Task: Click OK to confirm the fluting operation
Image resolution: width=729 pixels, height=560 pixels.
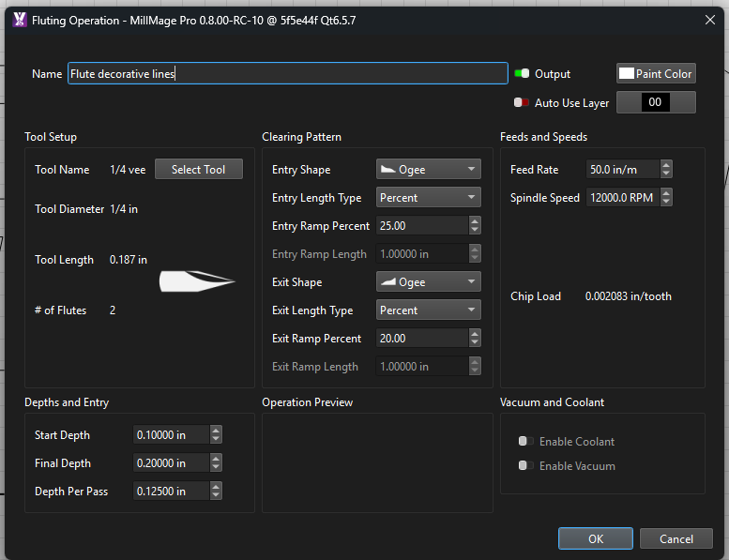Action: [x=596, y=539]
